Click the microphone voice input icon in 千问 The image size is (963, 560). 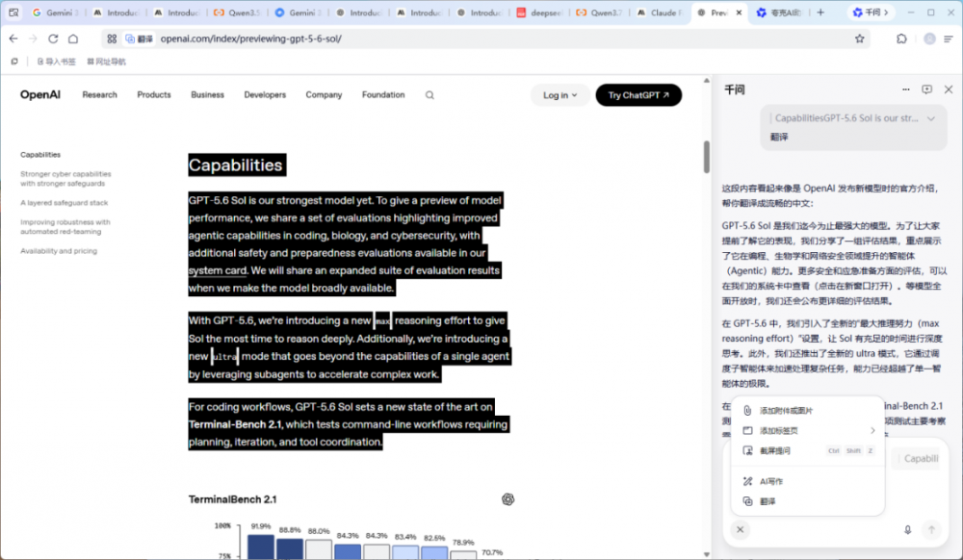[908, 530]
